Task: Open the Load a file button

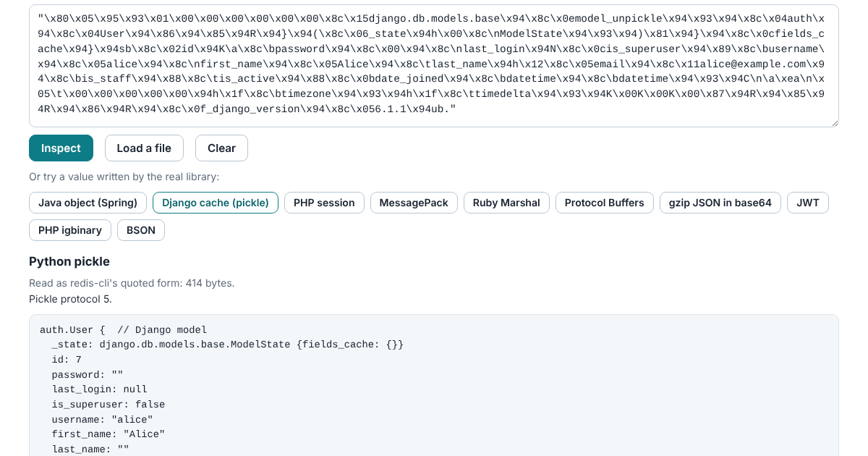Action: tap(144, 148)
